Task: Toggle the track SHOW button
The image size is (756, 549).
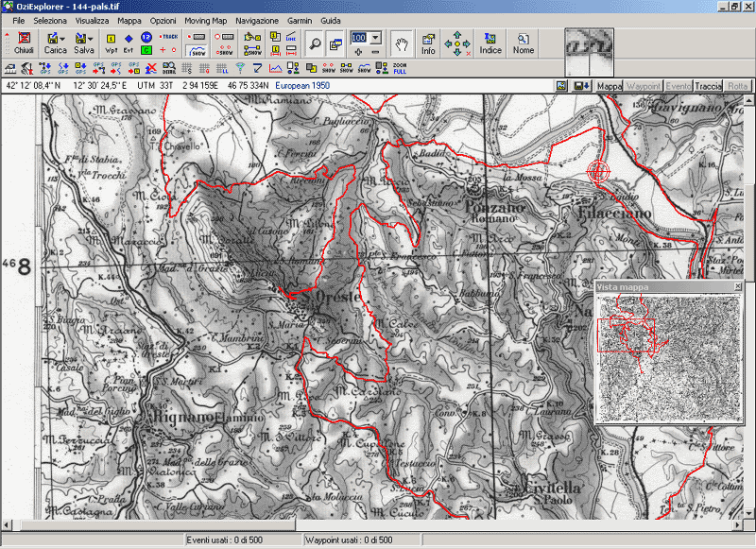Action: point(198,51)
